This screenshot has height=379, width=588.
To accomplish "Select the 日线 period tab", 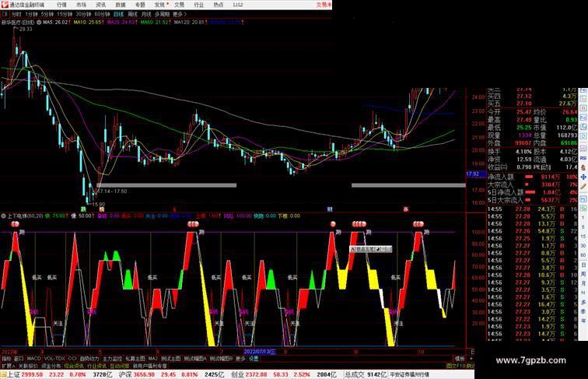I will tap(118, 14).
